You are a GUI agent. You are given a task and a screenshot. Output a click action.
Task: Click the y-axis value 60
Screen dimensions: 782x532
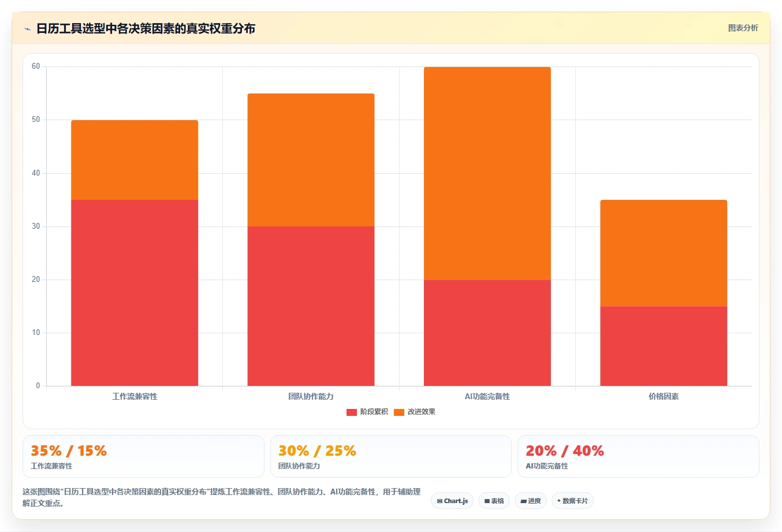[36, 66]
